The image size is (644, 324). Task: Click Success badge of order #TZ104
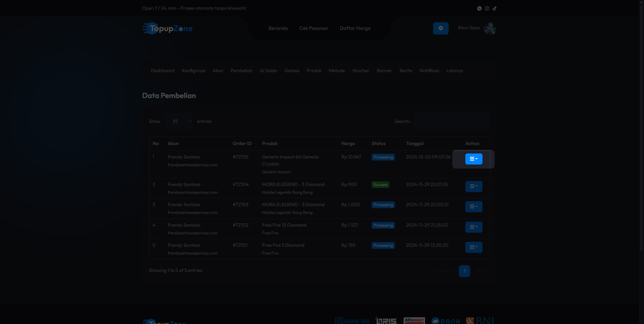click(x=380, y=185)
